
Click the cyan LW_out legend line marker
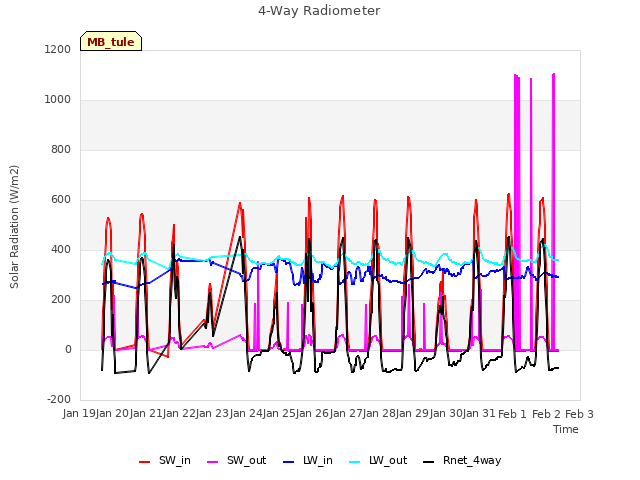(x=355, y=462)
